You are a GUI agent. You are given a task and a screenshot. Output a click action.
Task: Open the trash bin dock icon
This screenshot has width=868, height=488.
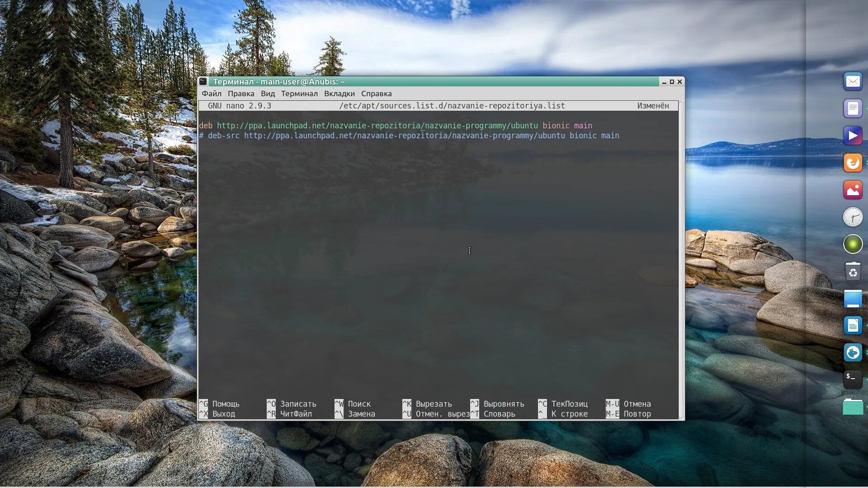(853, 272)
